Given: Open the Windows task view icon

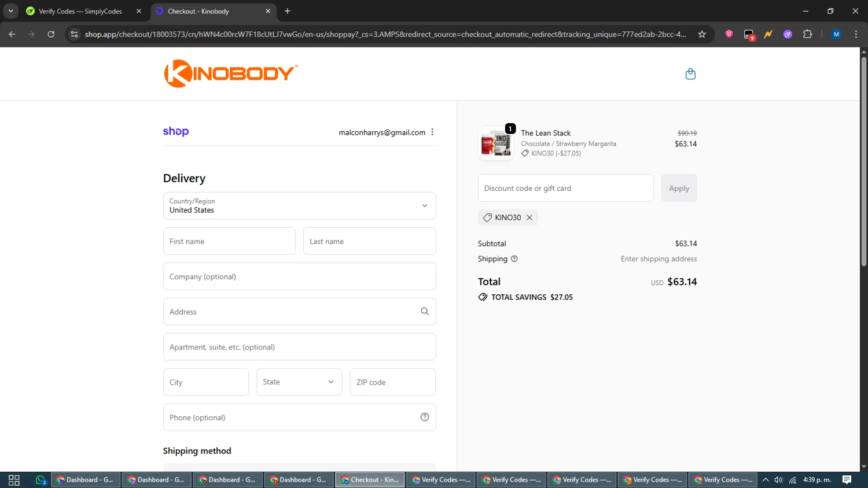Looking at the screenshot, I should [x=14, y=480].
